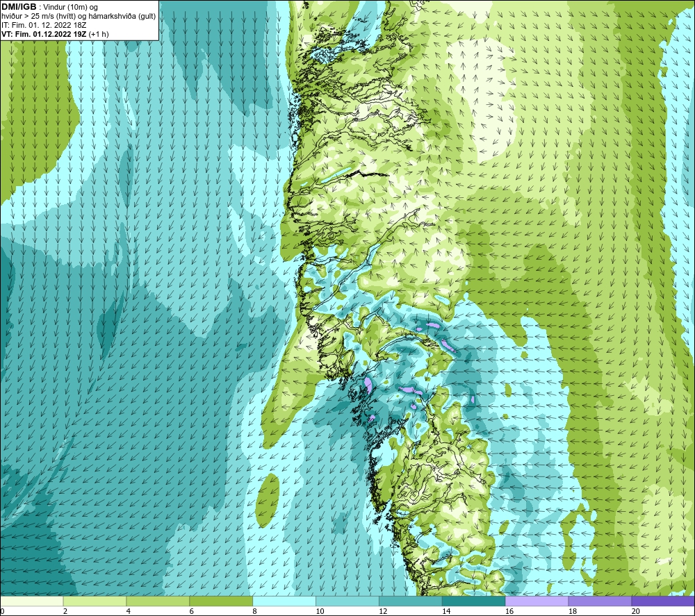Image resolution: width=695 pixels, height=616 pixels.
Task: Click the 8-10 m/s pale cyan legend swatch
Action: [x=284, y=601]
